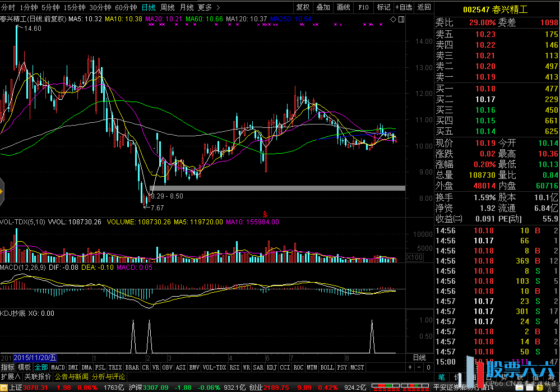
Task: Open the F10 company info
Action: 364,7
